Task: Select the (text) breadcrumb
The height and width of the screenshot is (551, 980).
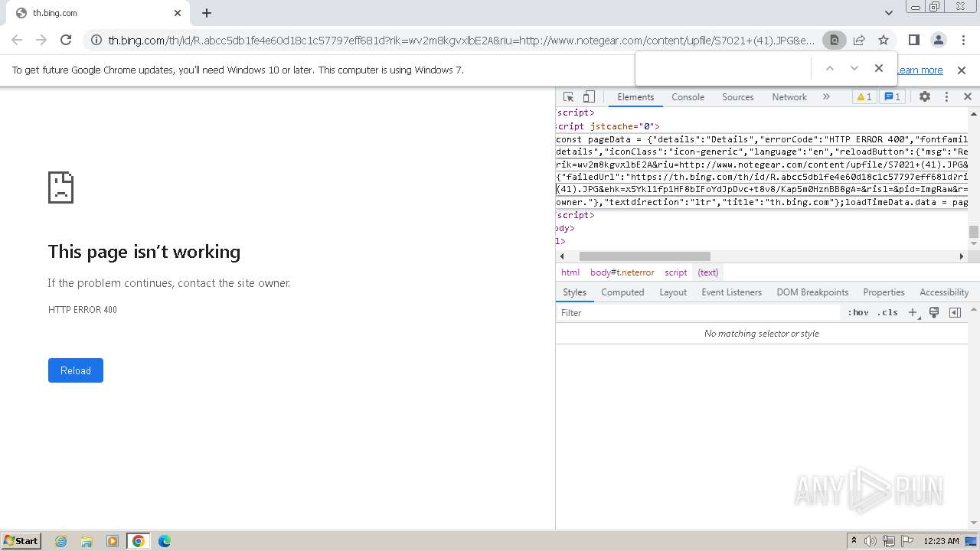Action: (x=708, y=272)
